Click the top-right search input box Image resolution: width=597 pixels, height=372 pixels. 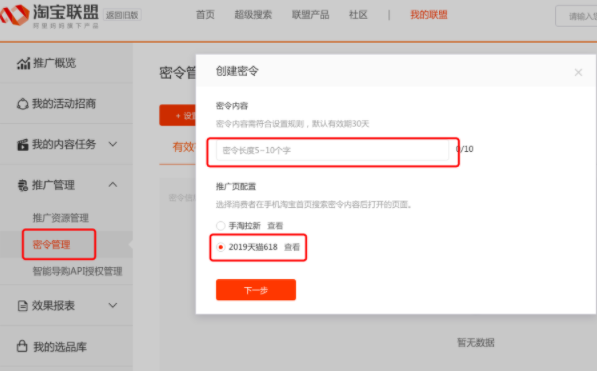[x=576, y=16]
